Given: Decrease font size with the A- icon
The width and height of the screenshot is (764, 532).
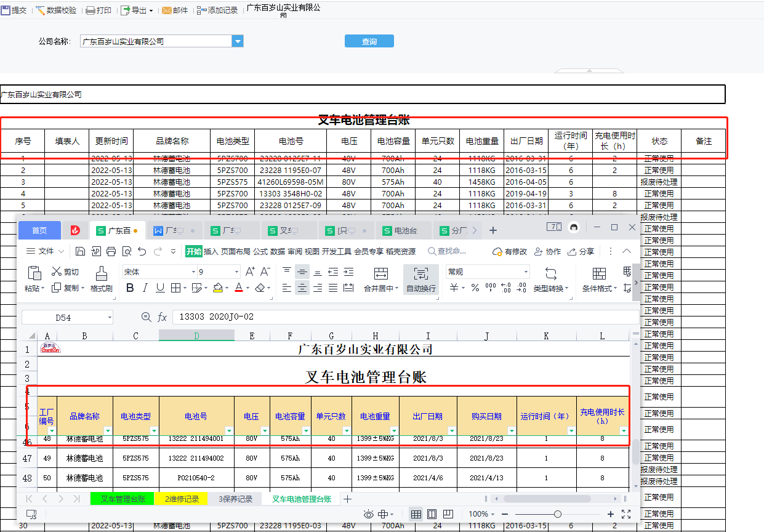Looking at the screenshot, I should click(265, 272).
